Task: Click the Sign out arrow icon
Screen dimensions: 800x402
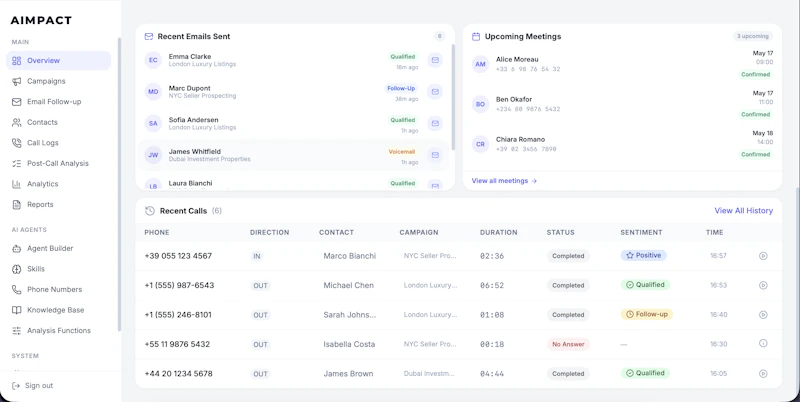Action: tap(16, 386)
